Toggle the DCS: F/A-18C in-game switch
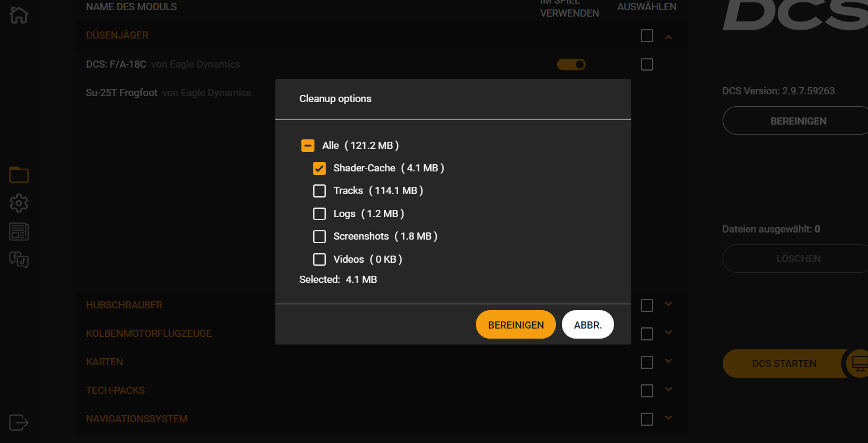 tap(571, 64)
